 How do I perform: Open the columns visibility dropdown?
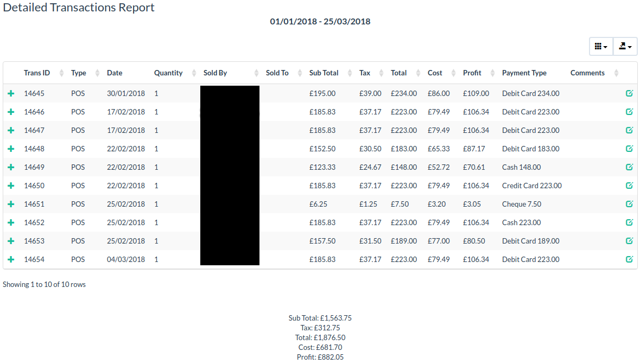pyautogui.click(x=600, y=46)
